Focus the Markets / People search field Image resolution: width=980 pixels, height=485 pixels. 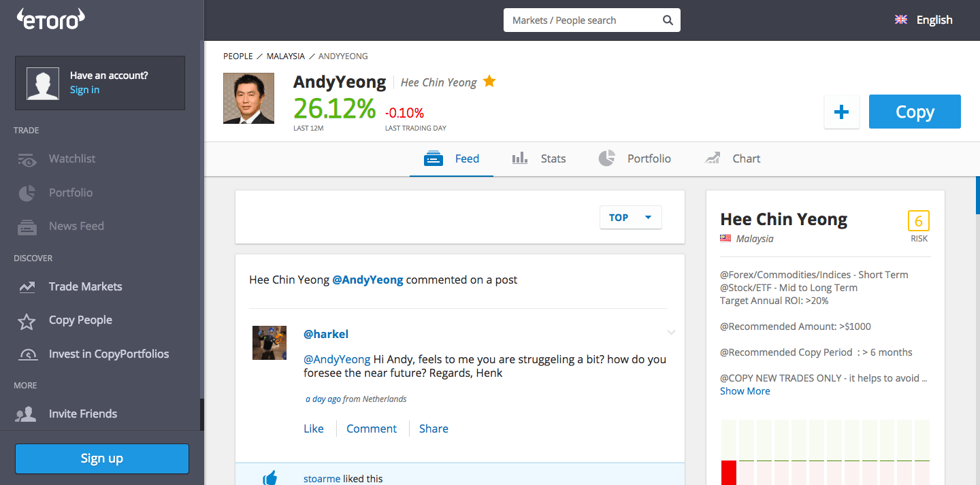pos(582,20)
